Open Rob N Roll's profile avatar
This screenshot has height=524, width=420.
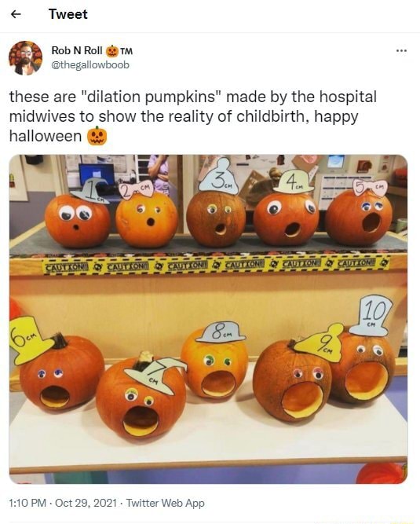pyautogui.click(x=25, y=57)
